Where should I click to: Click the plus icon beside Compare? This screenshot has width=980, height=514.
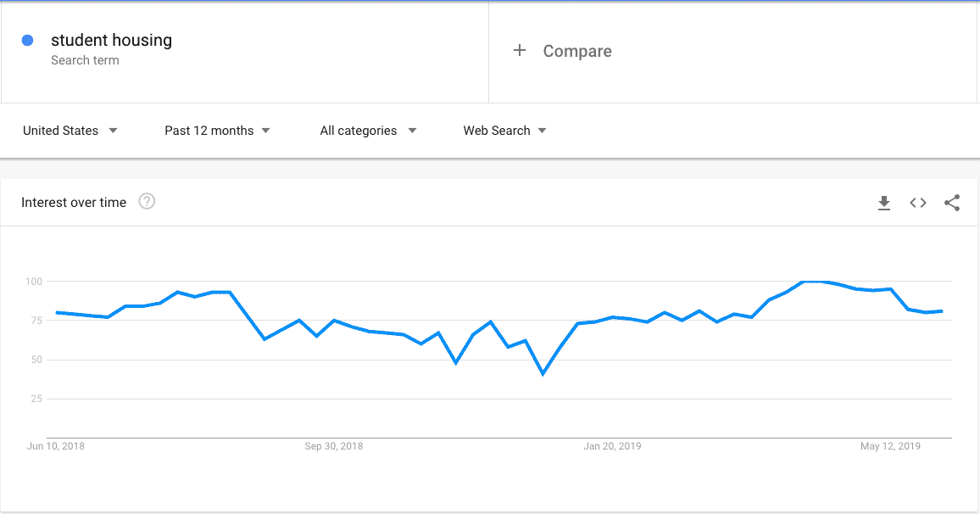click(520, 50)
